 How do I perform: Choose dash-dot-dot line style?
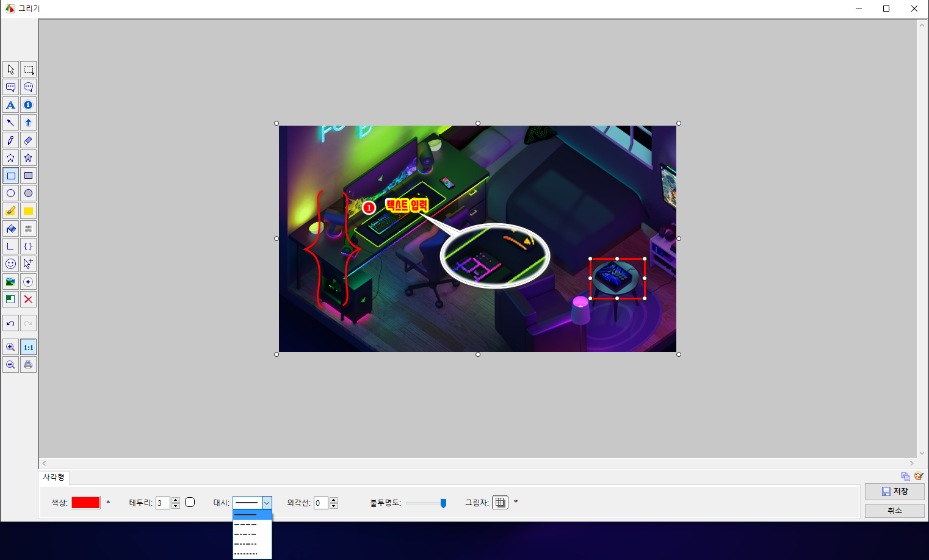252,544
